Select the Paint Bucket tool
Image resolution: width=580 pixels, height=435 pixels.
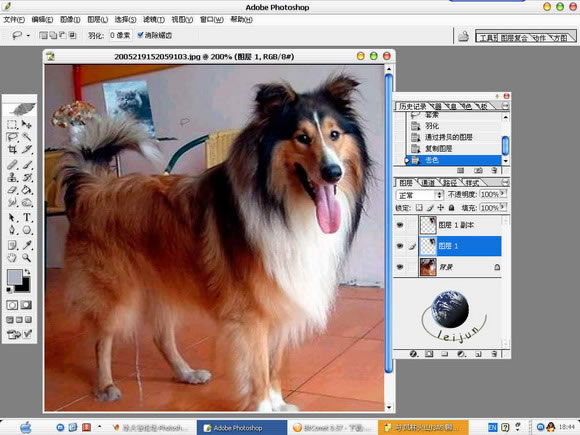[26, 190]
